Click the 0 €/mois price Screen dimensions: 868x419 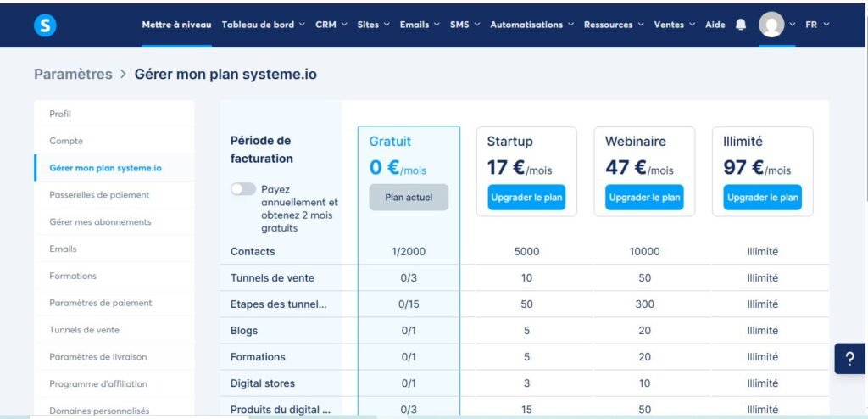(398, 167)
